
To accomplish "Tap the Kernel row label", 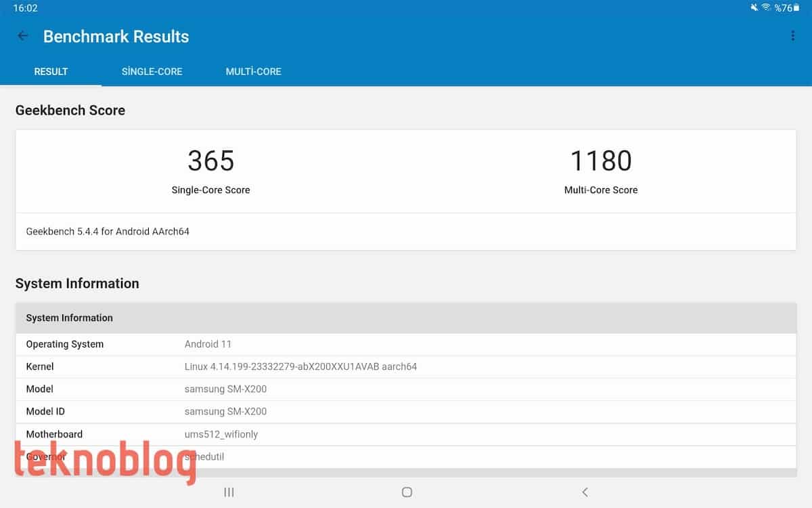I will tap(40, 366).
